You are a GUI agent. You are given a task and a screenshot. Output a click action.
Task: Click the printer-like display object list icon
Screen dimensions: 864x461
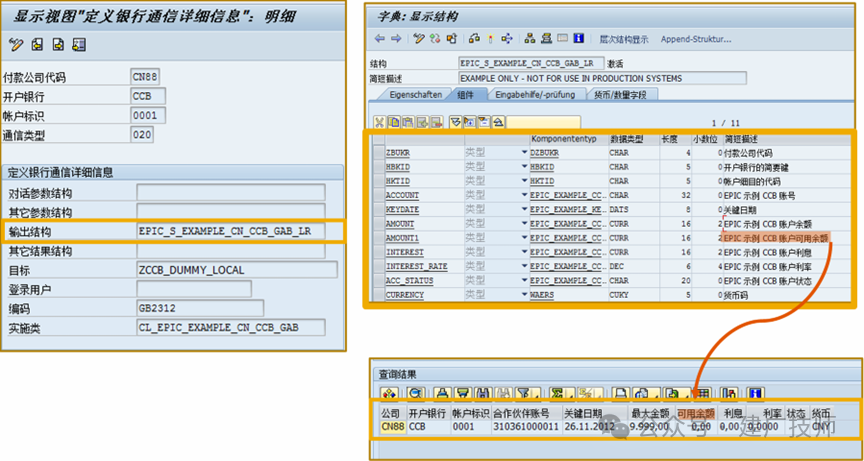pos(547,39)
